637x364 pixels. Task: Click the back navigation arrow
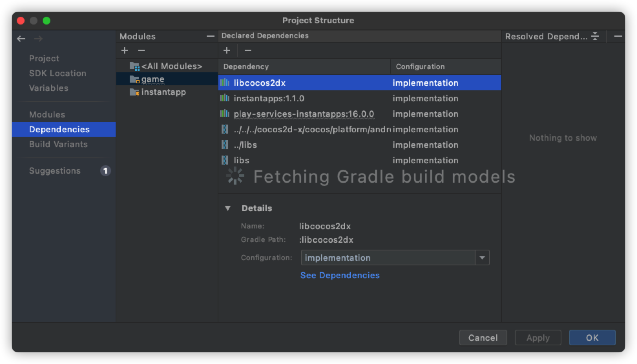coord(21,39)
